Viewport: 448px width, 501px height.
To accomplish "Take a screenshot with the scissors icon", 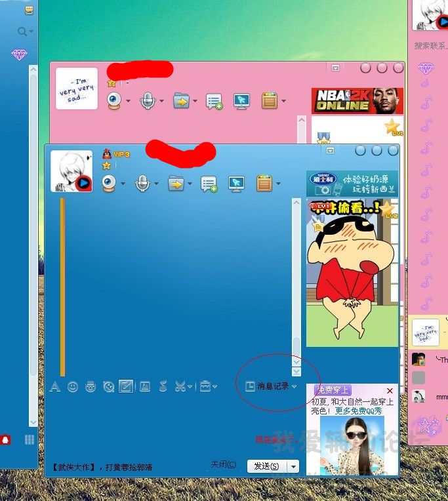I will [180, 387].
